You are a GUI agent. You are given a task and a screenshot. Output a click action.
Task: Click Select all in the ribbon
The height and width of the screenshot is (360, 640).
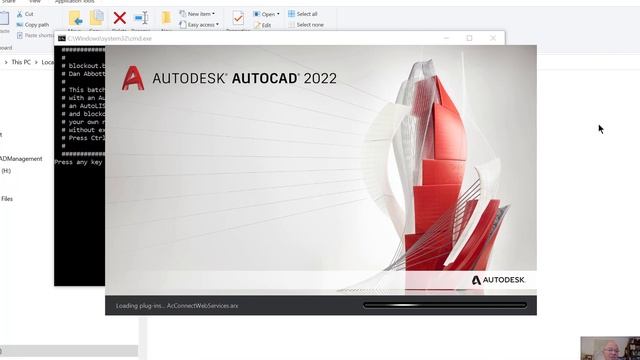(302, 14)
